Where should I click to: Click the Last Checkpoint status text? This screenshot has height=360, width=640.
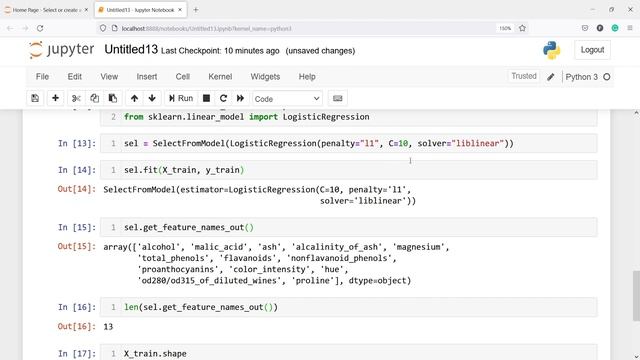220,51
